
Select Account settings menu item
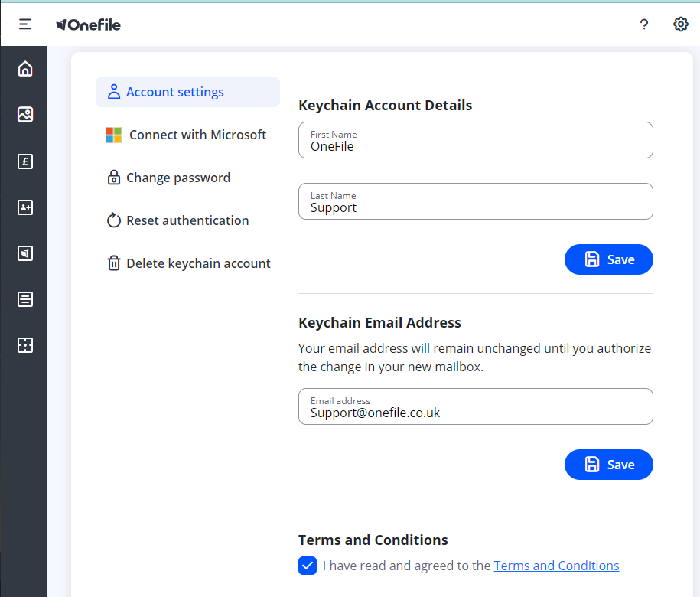point(187,92)
